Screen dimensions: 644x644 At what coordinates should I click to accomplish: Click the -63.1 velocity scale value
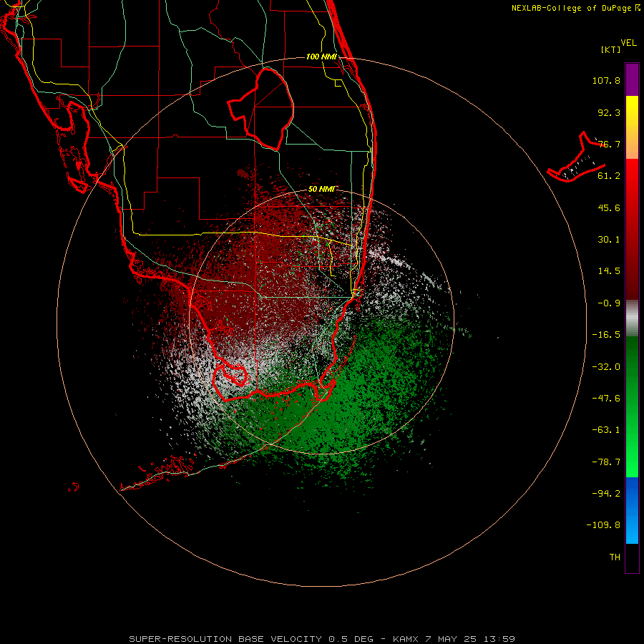tap(606, 430)
